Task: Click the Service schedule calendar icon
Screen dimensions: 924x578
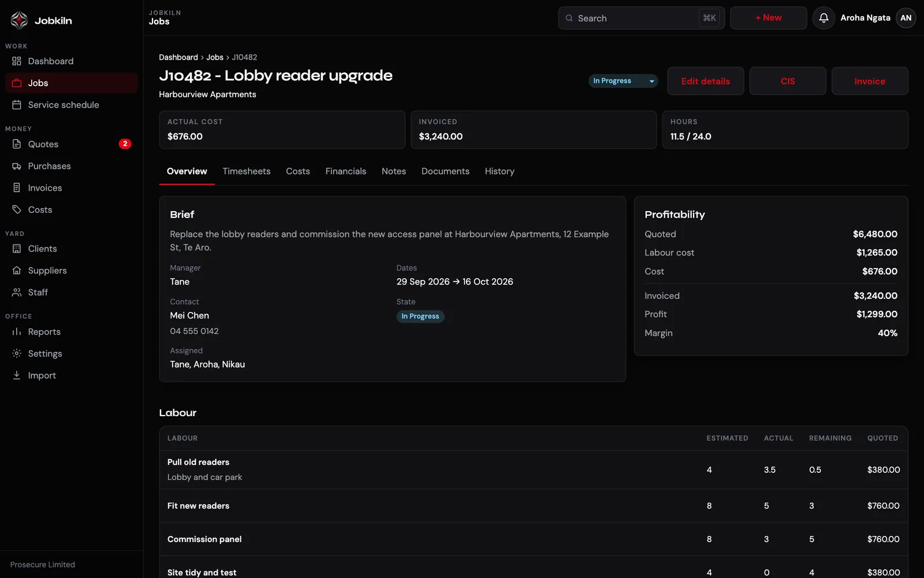Action: [17, 105]
